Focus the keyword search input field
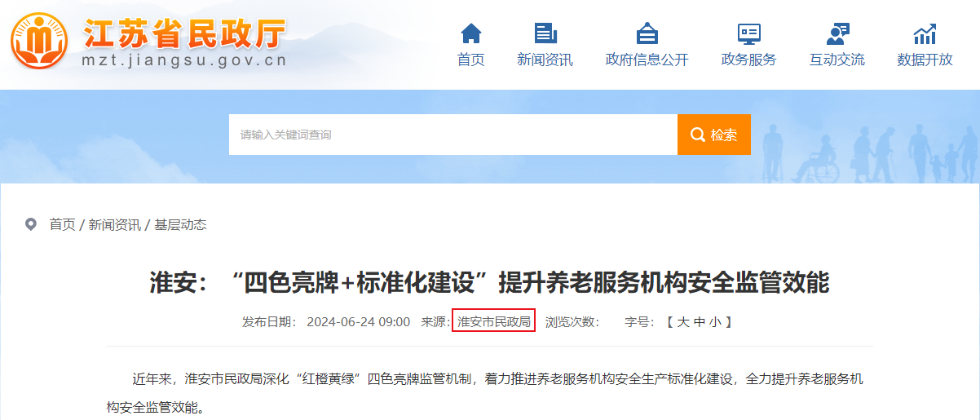Screen dimensions: 980x420 point(453,135)
